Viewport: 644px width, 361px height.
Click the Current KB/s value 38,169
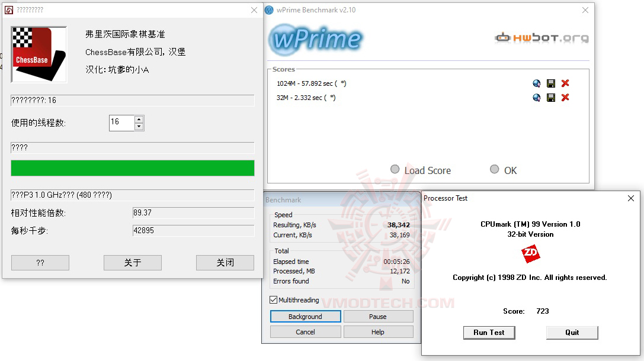(400, 235)
